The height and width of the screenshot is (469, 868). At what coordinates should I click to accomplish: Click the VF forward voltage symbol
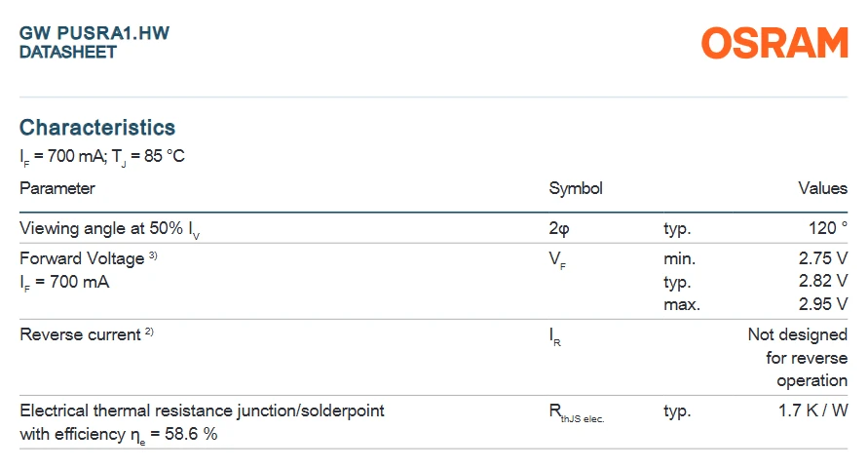pos(557,260)
